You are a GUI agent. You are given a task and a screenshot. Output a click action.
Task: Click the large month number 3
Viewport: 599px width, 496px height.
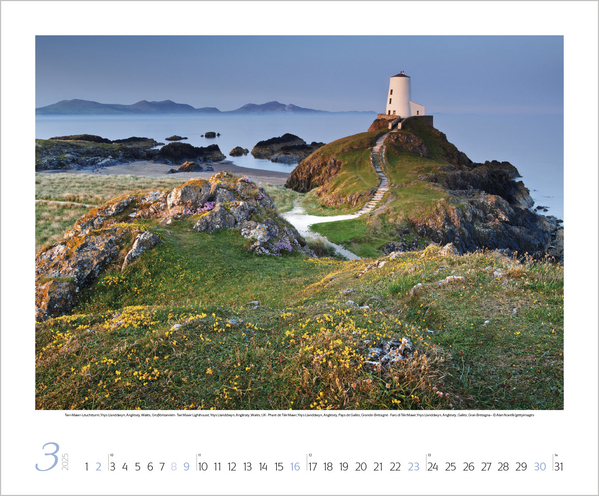(x=47, y=457)
